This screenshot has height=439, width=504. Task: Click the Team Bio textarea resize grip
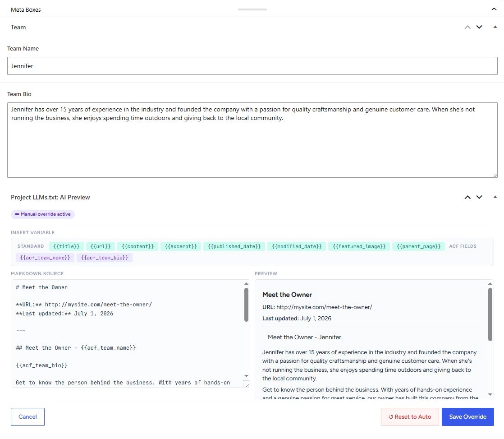point(495,175)
